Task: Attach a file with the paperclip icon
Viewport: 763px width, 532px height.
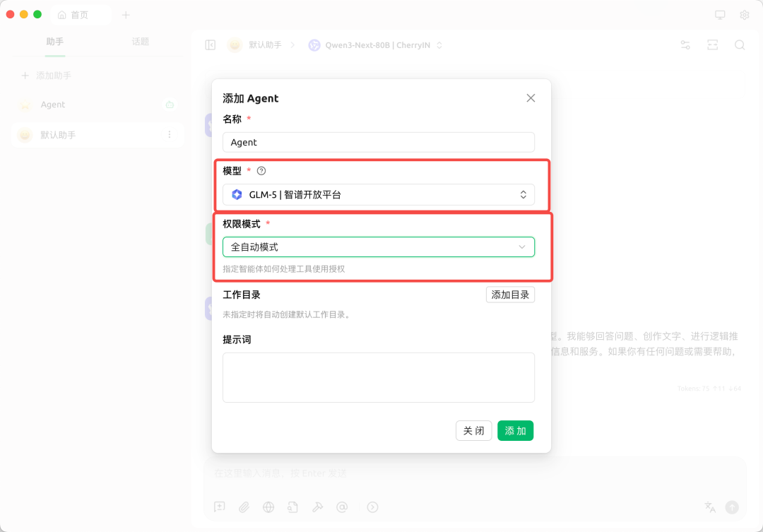Action: click(x=244, y=507)
